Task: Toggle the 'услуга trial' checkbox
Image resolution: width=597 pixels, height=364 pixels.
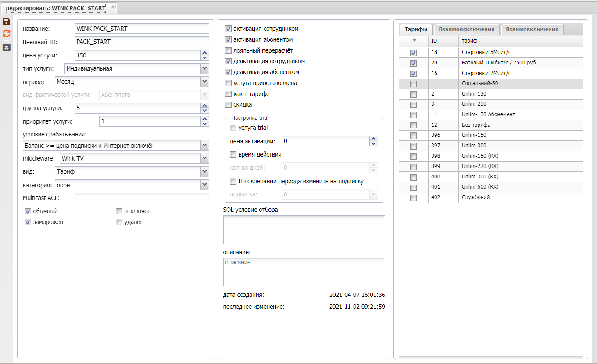Action: point(233,128)
